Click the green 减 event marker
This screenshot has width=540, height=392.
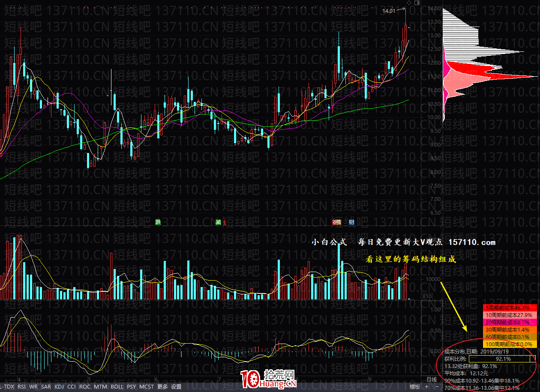point(218,222)
